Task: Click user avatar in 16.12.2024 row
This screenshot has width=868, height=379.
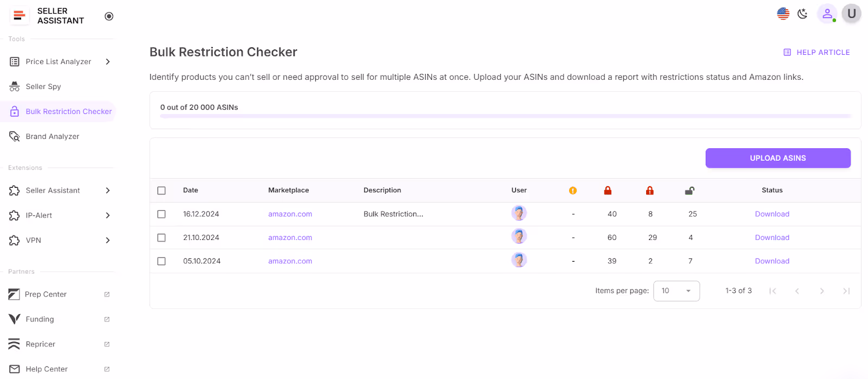Action: point(519,213)
